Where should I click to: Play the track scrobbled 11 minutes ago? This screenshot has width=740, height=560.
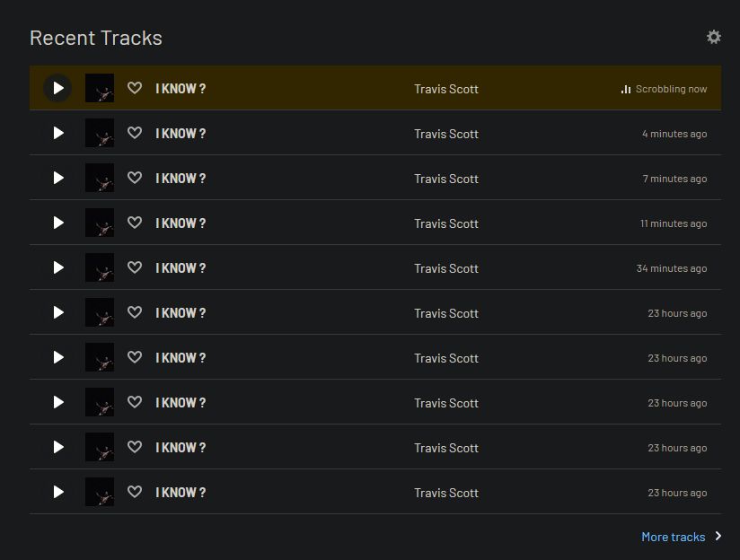[57, 223]
